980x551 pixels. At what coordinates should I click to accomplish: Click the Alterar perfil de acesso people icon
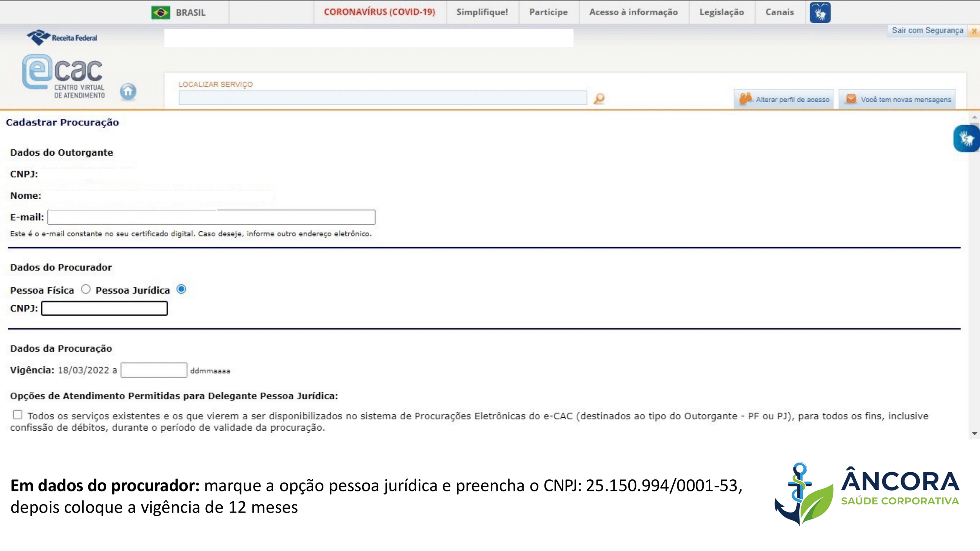click(745, 99)
